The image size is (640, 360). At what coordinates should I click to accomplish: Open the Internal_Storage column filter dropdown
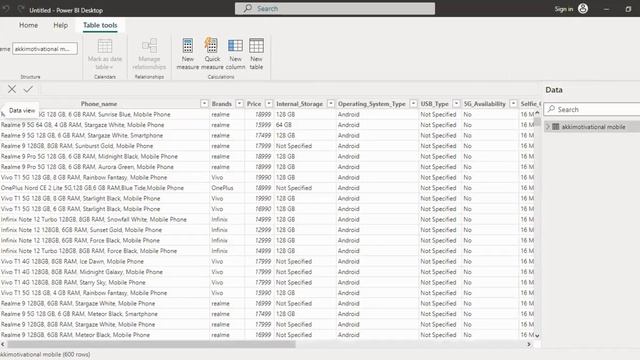[331, 104]
